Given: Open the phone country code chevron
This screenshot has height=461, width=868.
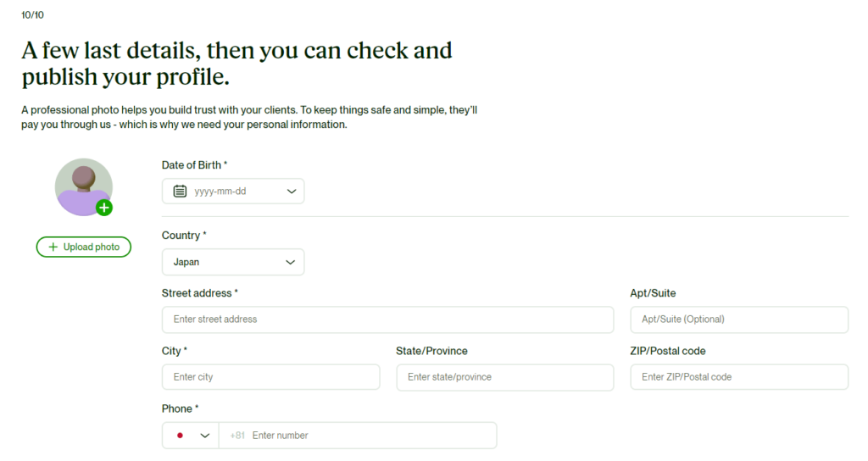Looking at the screenshot, I should tap(205, 436).
